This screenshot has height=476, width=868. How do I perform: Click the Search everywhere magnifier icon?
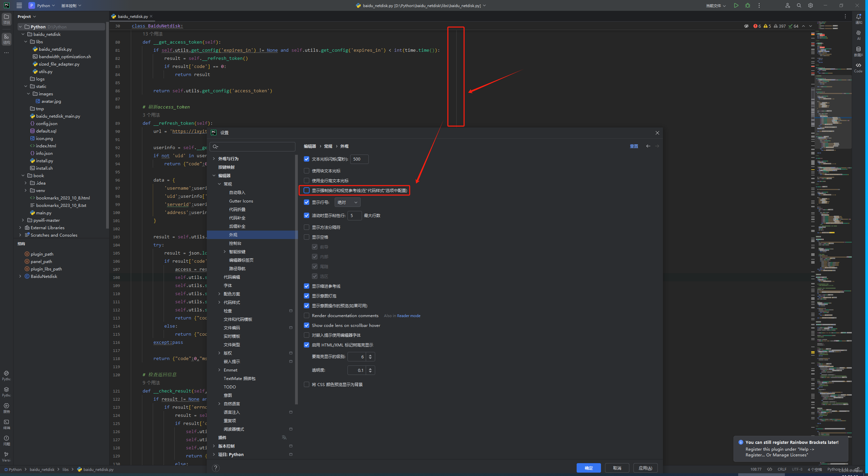pos(798,6)
